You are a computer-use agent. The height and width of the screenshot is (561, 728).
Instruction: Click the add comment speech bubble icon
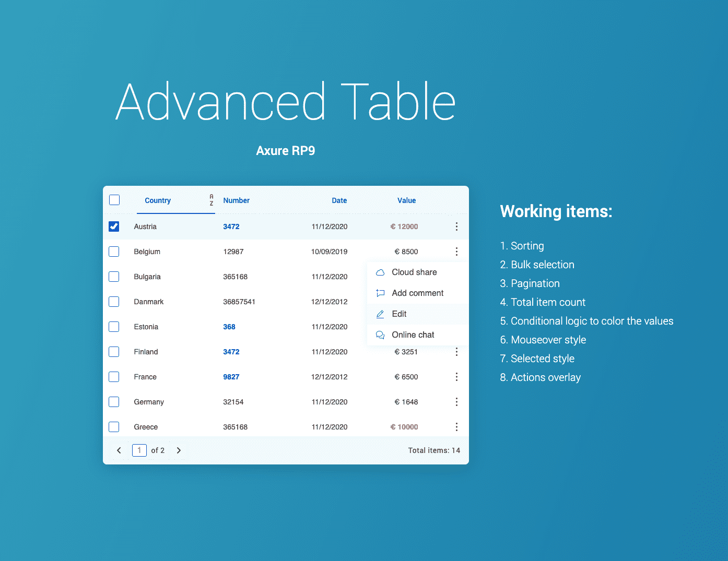[380, 293]
